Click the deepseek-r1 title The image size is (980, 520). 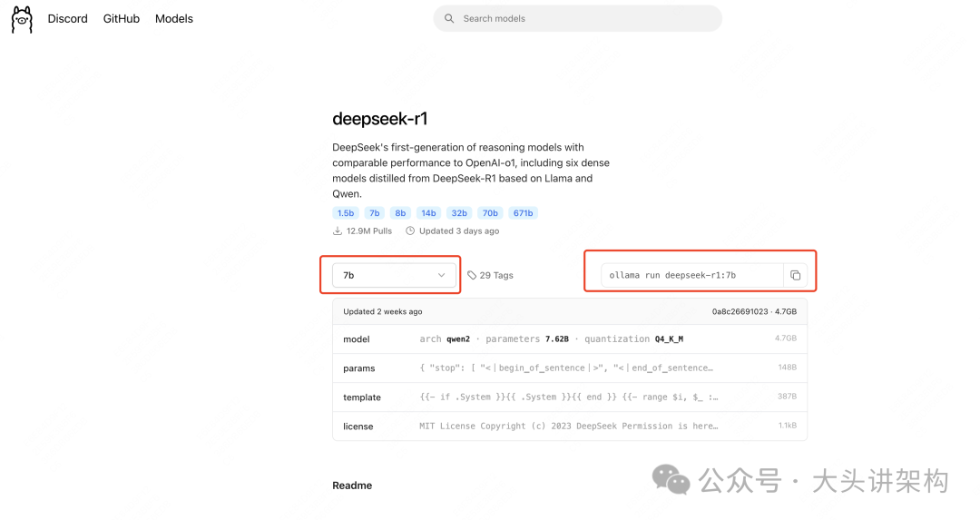coord(380,119)
